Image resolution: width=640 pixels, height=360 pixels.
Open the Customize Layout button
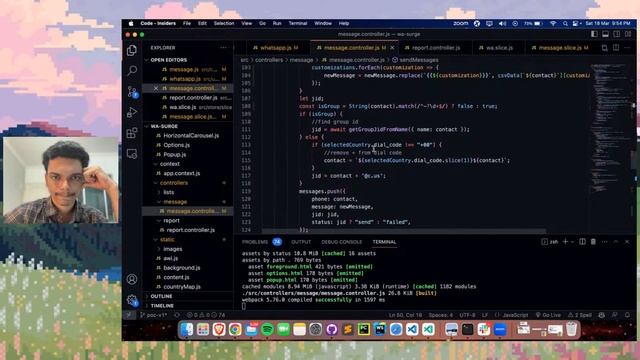pyautogui.click(x=628, y=34)
